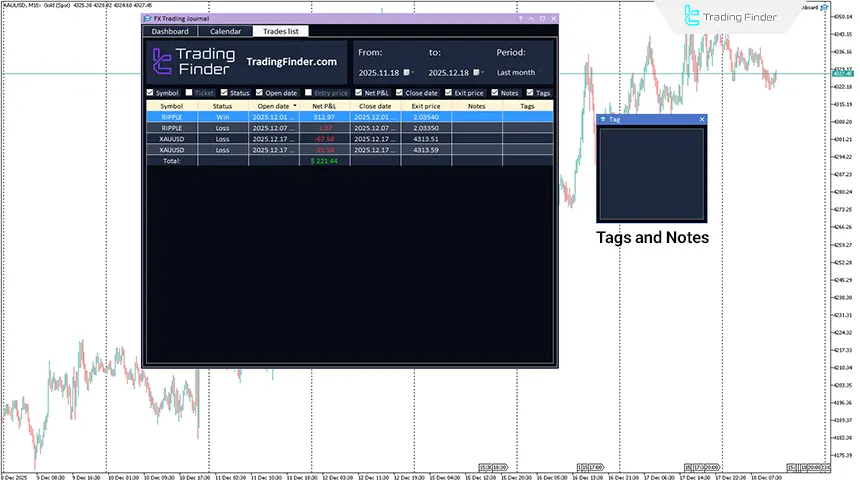Toggle the Notes column checkbox
This screenshot has width=860, height=484.
tap(494, 93)
